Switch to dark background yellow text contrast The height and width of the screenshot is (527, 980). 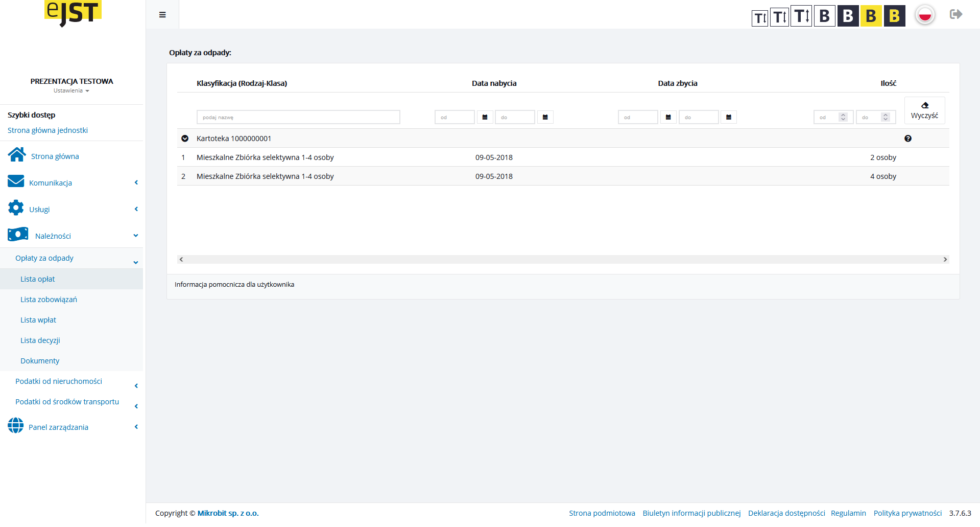[x=894, y=16]
